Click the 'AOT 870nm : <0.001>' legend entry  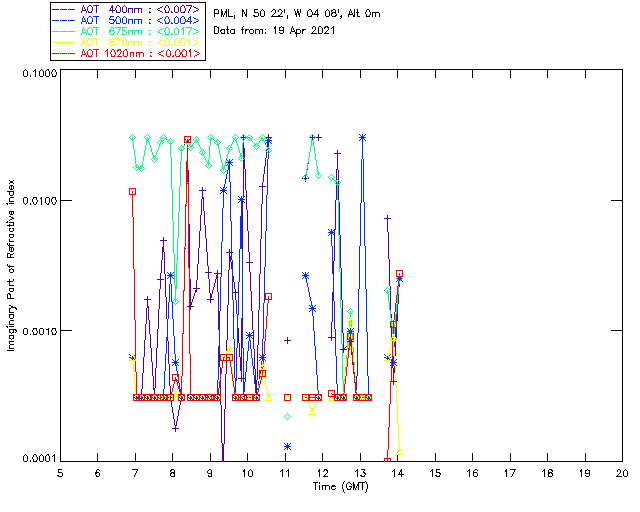coord(127,42)
